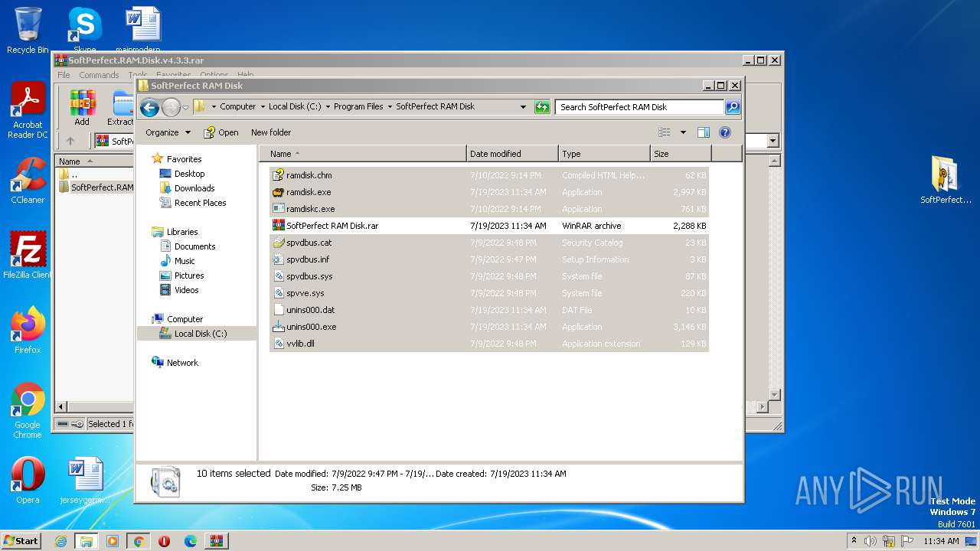This screenshot has height=551, width=980.
Task: Open the Commands menu in WinRAR
Action: pos(99,75)
